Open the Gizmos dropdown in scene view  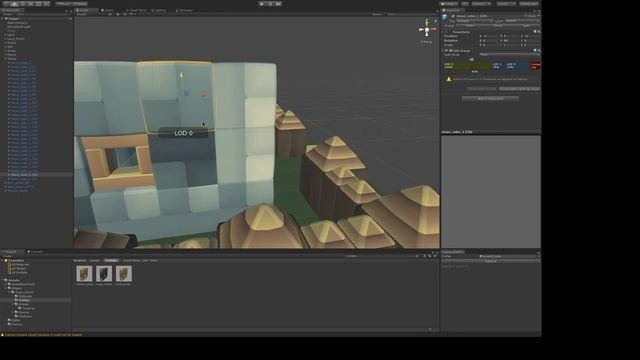tap(378, 14)
